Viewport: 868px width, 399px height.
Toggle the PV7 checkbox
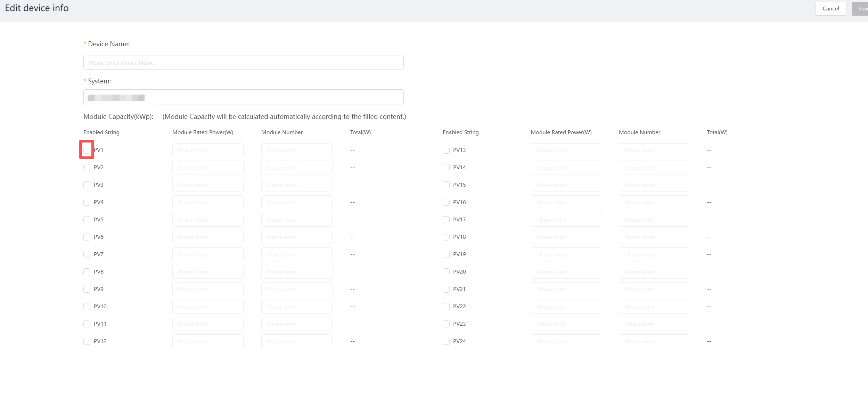[x=87, y=254]
